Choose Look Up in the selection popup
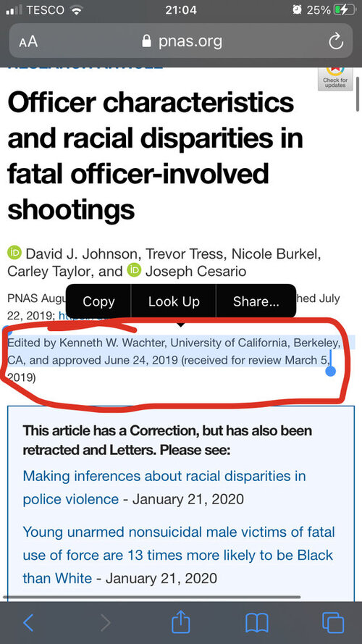 tap(174, 301)
